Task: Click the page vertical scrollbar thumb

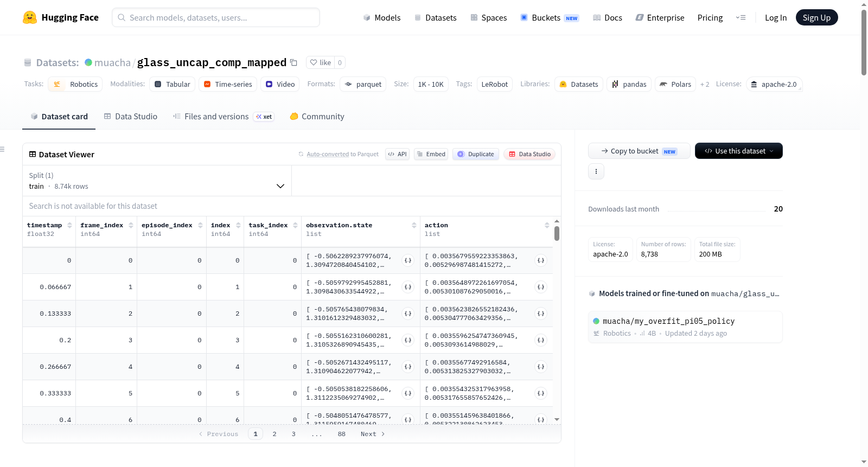Action: (864, 42)
